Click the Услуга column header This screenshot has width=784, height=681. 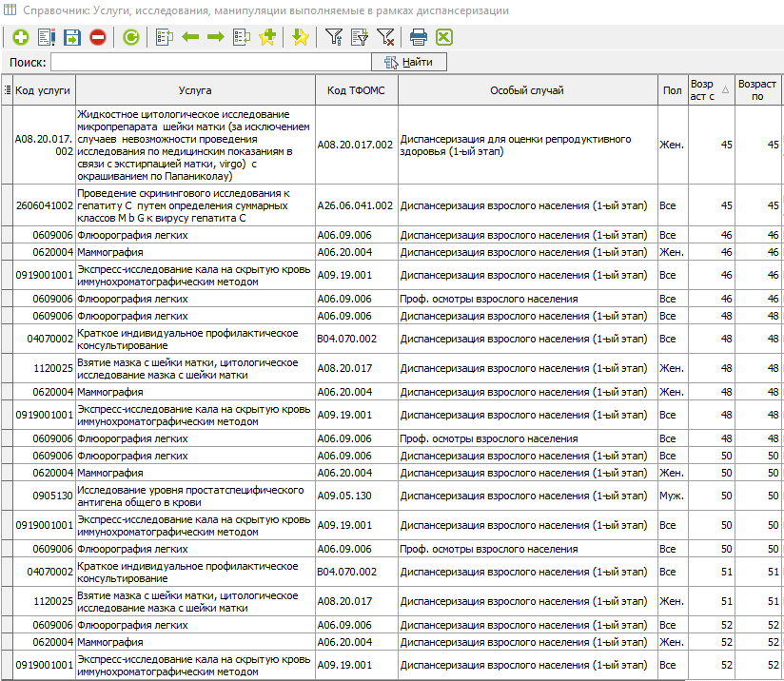(194, 90)
